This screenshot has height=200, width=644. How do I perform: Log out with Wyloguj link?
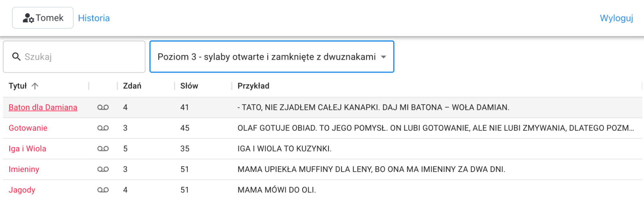(x=616, y=18)
